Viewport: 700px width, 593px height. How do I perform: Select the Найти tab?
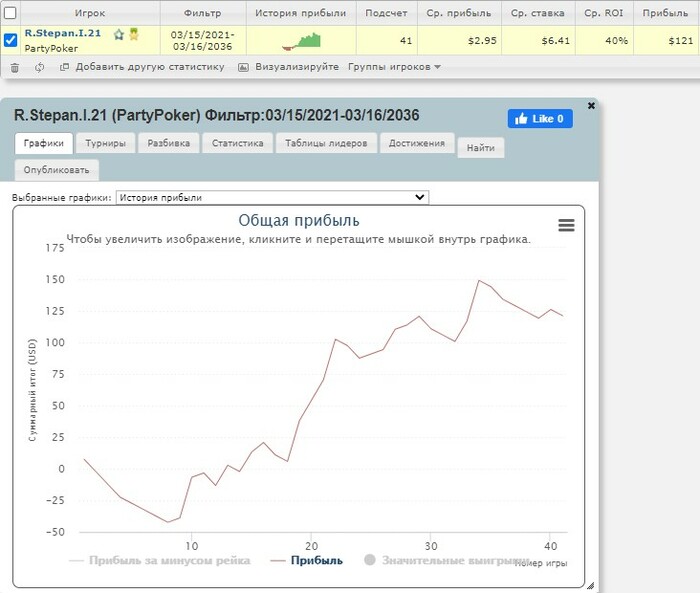pyautogui.click(x=481, y=148)
